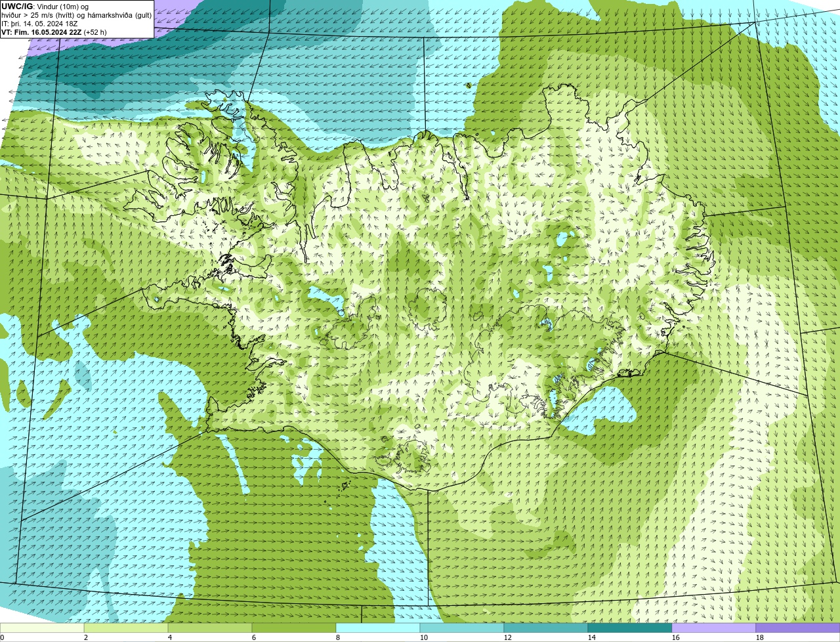Image resolution: width=840 pixels, height=642 pixels.
Task: Click the light purple 16–18 m/s legend swatch
Action: [x=714, y=628]
